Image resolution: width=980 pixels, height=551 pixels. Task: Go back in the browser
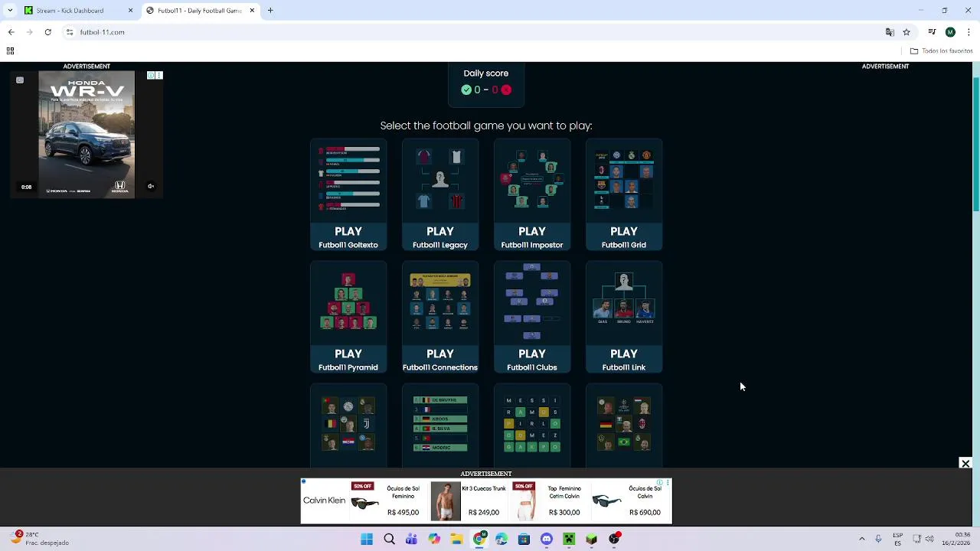11,32
